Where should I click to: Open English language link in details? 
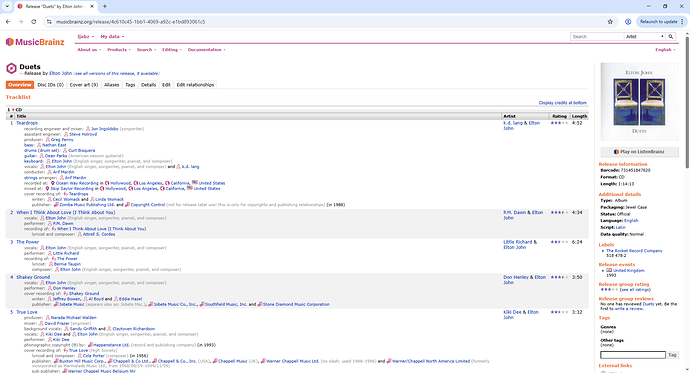631,221
